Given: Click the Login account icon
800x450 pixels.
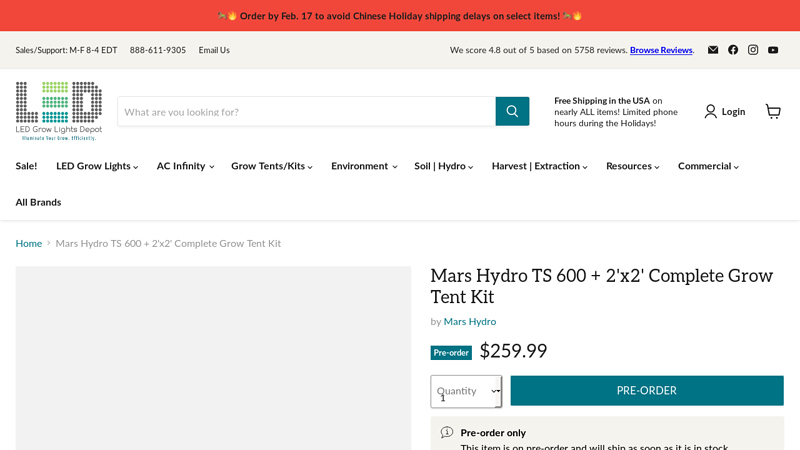Looking at the screenshot, I should 724,111.
